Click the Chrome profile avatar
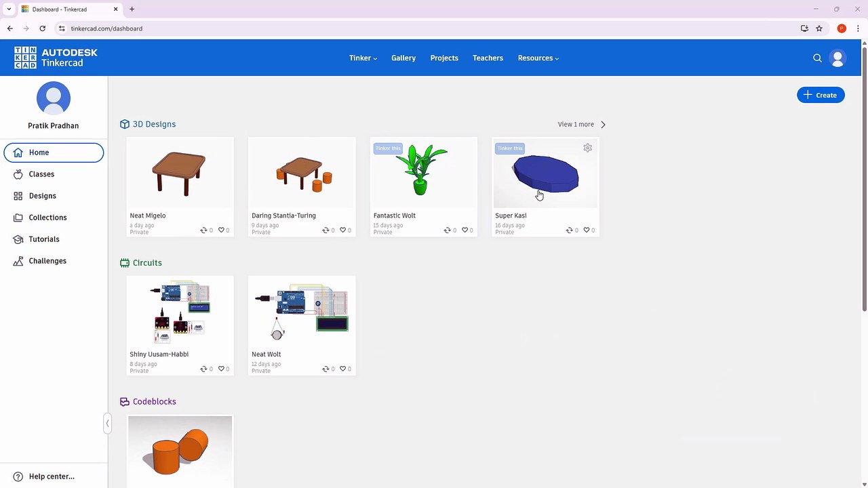Viewport: 868px width, 488px height. pyautogui.click(x=842, y=28)
